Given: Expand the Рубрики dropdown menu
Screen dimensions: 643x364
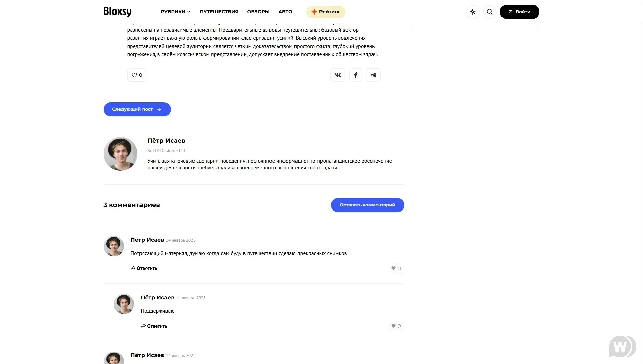Looking at the screenshot, I should click(176, 12).
